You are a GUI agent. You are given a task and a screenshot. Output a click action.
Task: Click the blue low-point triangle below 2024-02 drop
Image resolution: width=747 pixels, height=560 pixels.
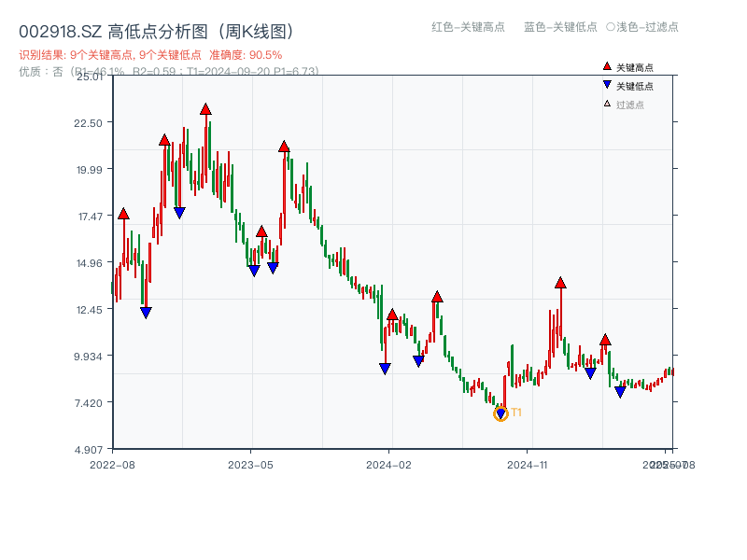pyautogui.click(x=383, y=369)
